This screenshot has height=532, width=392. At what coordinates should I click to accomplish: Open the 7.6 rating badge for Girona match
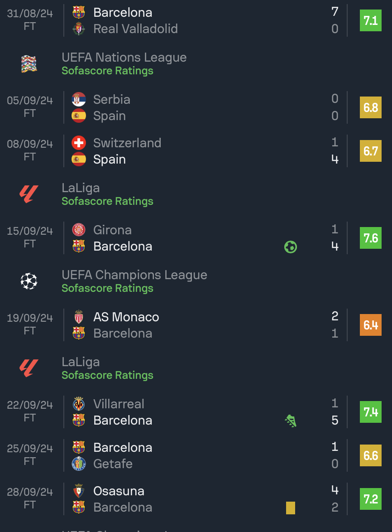(x=371, y=238)
